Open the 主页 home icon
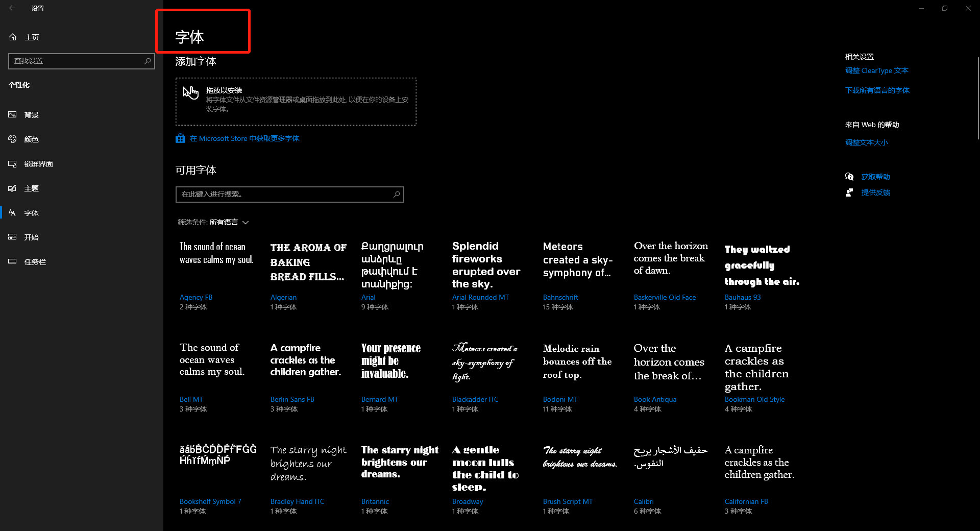This screenshot has width=980, height=531. click(x=13, y=37)
